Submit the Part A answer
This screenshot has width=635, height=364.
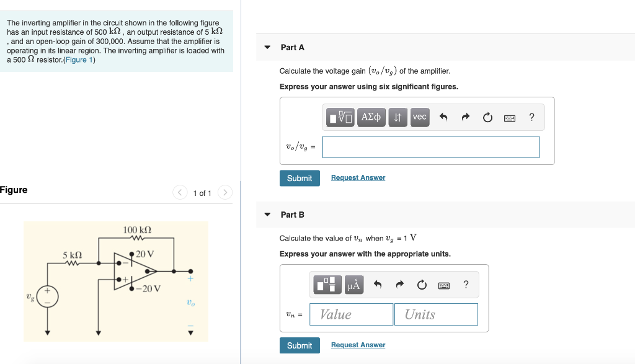coord(300,178)
